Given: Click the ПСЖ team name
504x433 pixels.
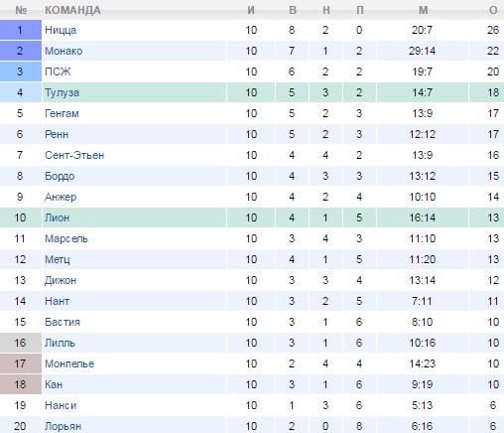Looking at the screenshot, I should [x=58, y=72].
